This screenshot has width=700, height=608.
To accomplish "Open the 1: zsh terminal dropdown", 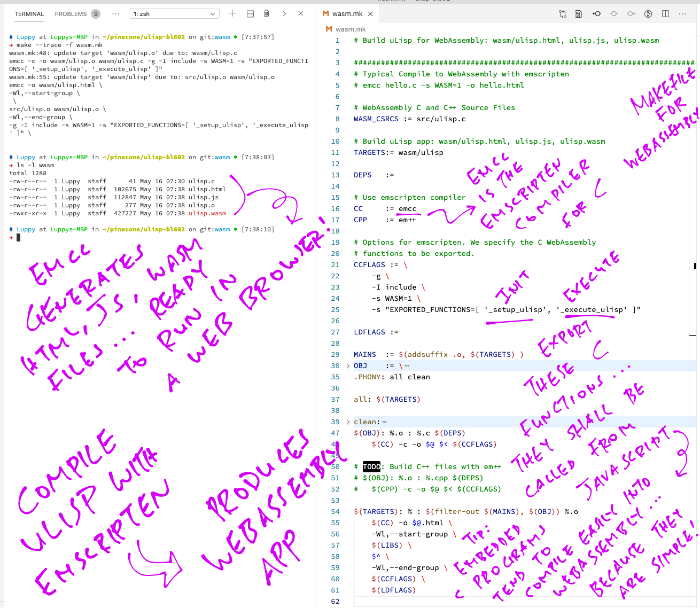I will coord(174,13).
